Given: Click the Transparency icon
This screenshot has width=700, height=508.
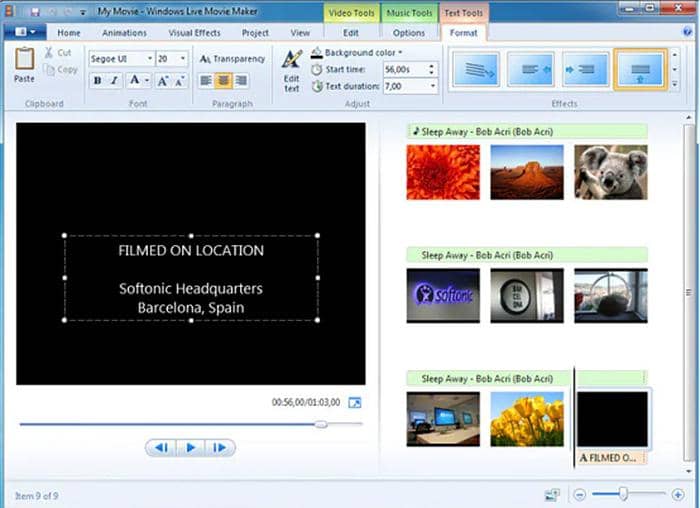Looking at the screenshot, I should 205,59.
